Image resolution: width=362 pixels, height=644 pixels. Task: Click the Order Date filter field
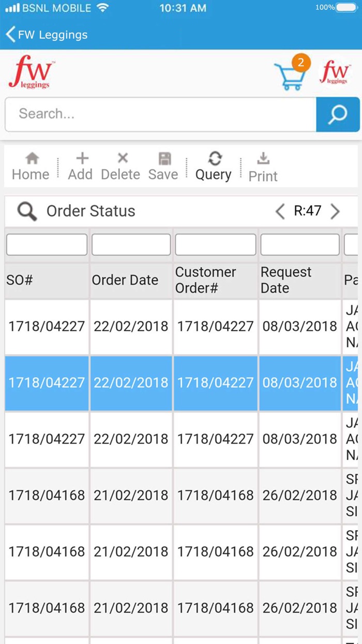[x=131, y=245]
